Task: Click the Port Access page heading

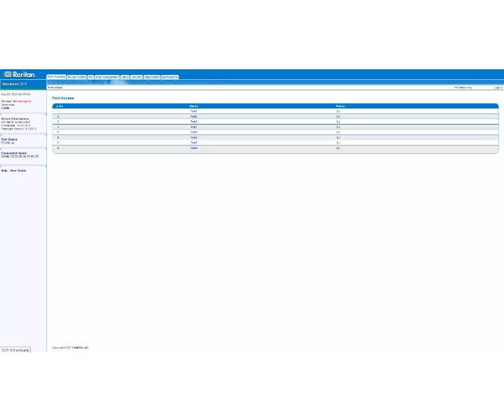Action: [x=63, y=98]
